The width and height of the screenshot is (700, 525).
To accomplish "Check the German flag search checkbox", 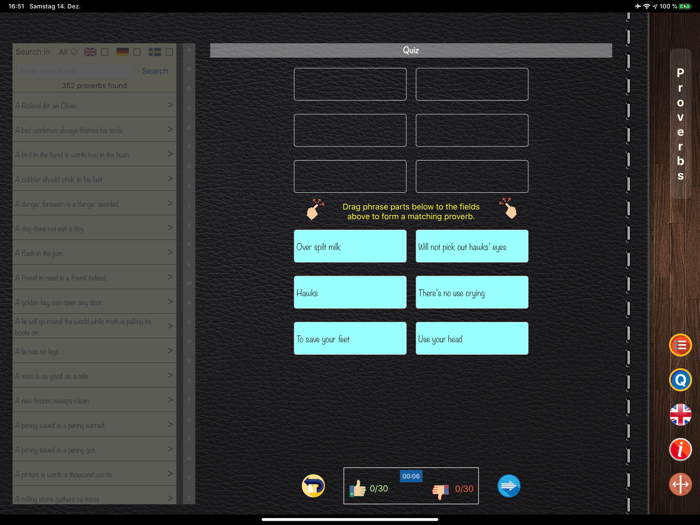I will tap(137, 52).
